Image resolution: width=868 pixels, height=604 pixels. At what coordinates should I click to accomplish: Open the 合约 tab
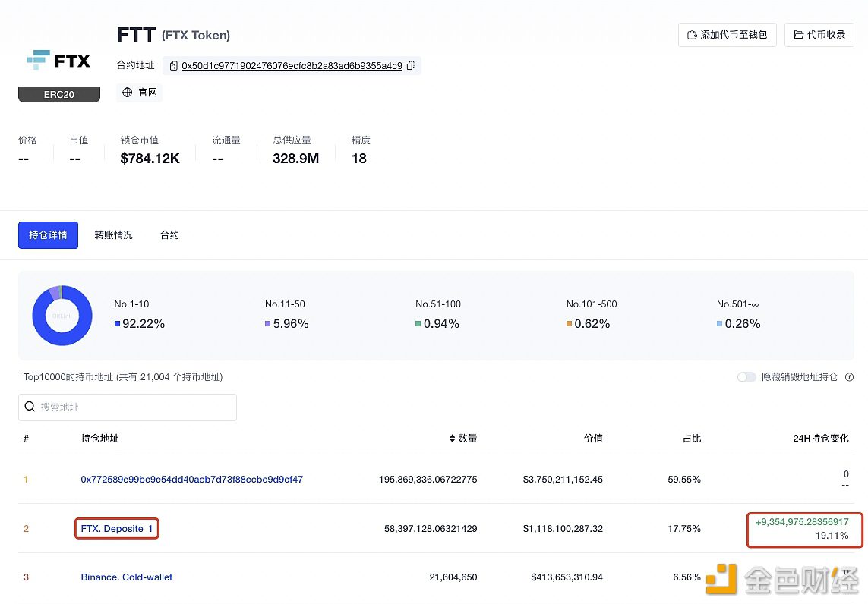169,234
